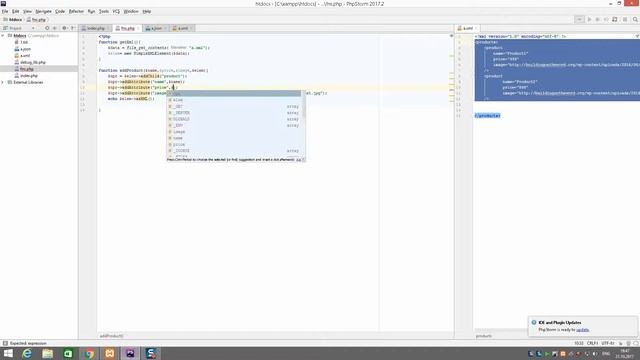Click the Run button in toolbar
The image size is (640, 360).
coord(589,19)
